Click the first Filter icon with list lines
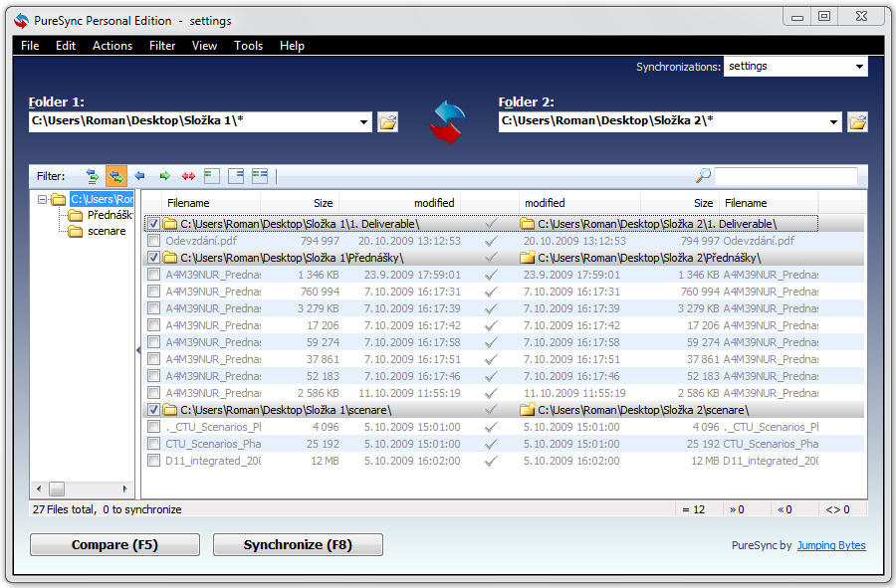The height and width of the screenshot is (588, 896). point(92,176)
